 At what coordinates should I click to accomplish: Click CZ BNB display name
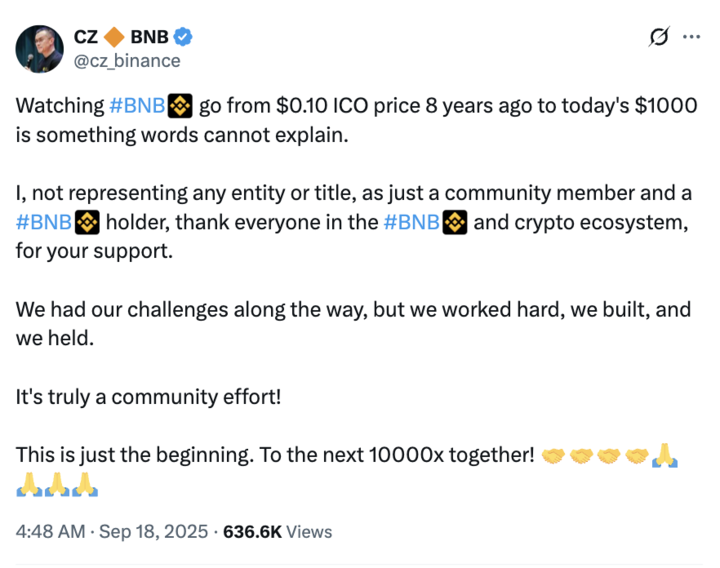pos(121,37)
